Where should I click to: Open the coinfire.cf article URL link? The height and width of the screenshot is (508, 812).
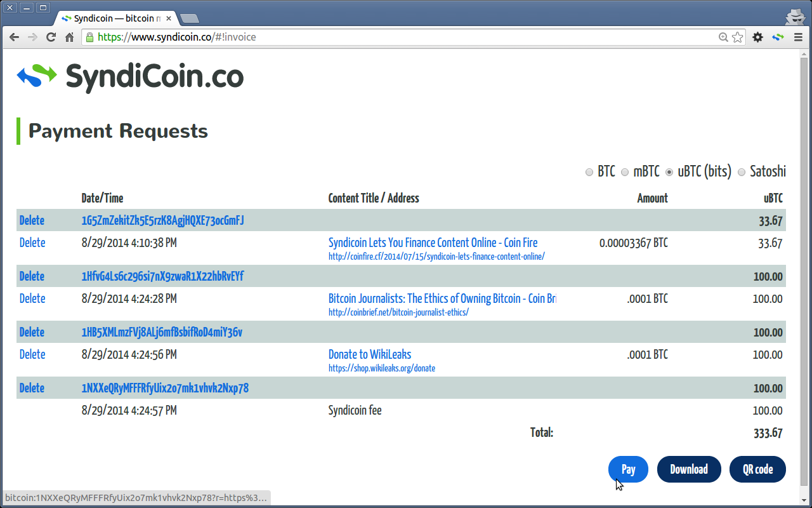[436, 257]
